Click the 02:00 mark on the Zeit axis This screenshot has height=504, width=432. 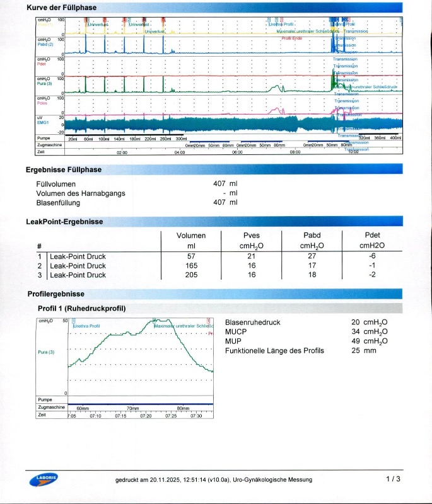pyautogui.click(x=122, y=152)
